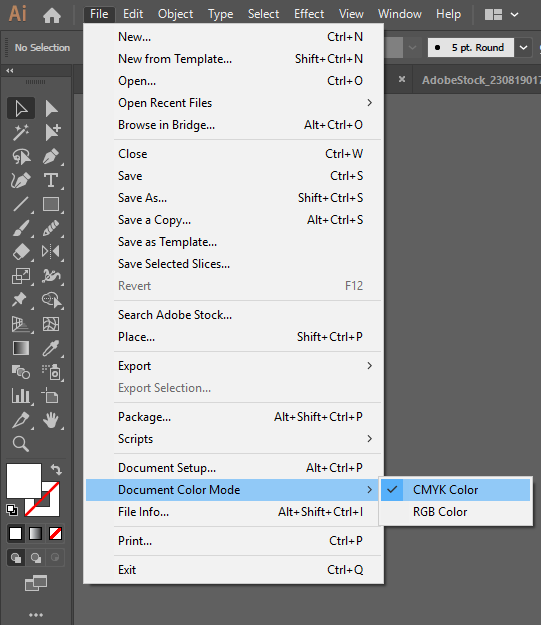
Task: Select the Direct Selection tool
Action: (51, 108)
